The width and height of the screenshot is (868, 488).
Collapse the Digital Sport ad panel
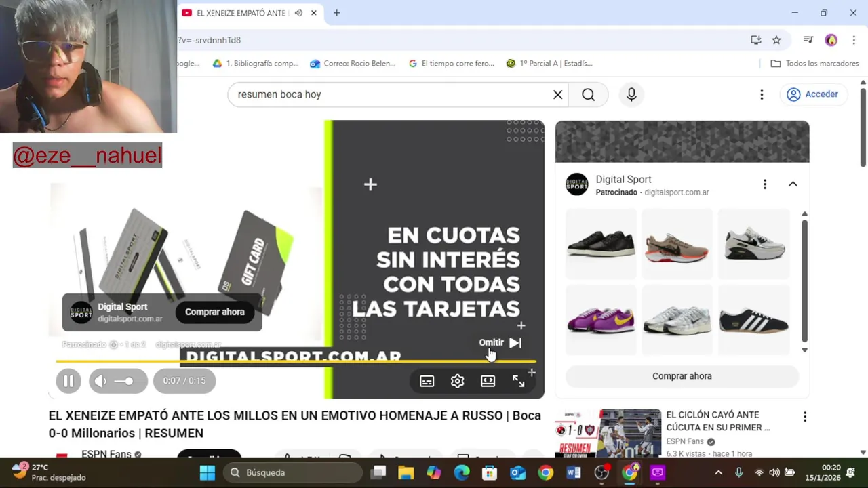793,184
